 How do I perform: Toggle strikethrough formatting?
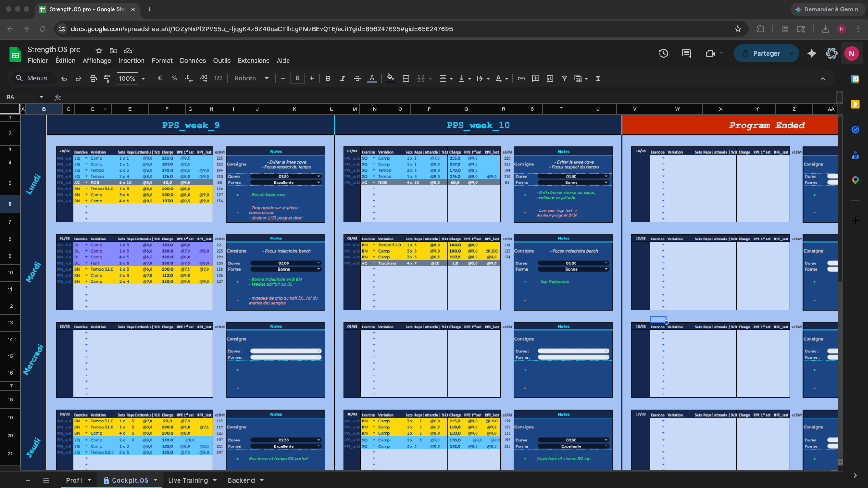tap(357, 78)
